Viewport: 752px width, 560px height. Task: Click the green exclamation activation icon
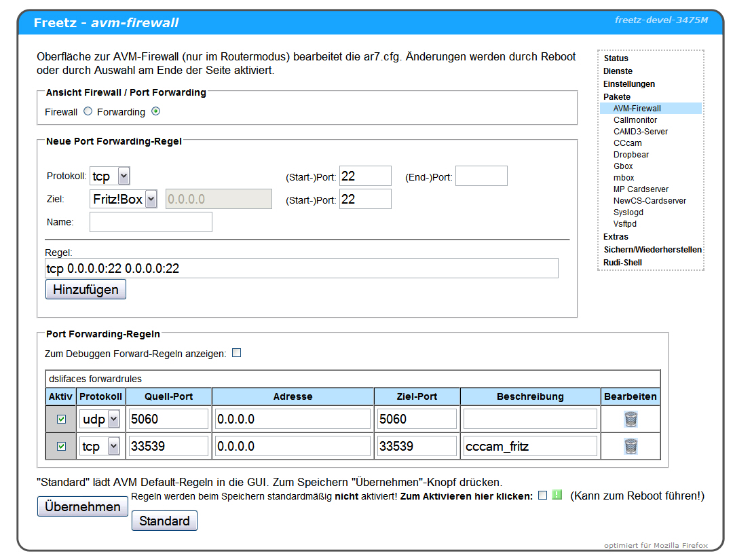pyautogui.click(x=557, y=496)
